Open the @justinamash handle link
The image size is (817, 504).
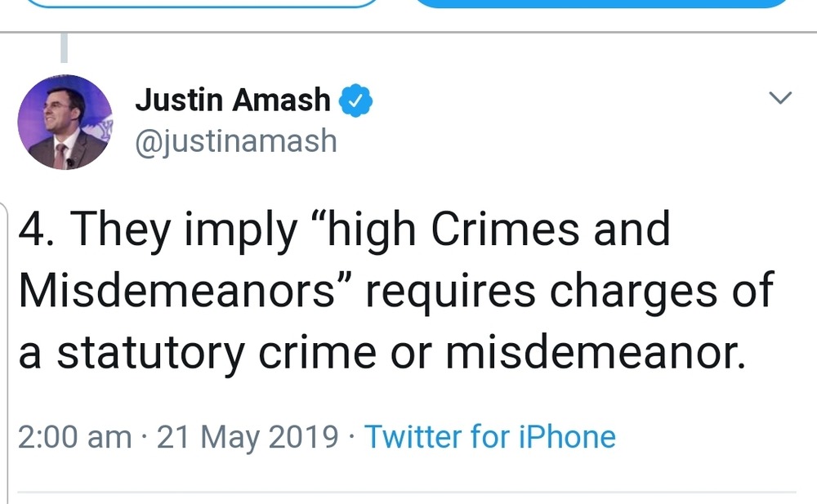tap(236, 140)
